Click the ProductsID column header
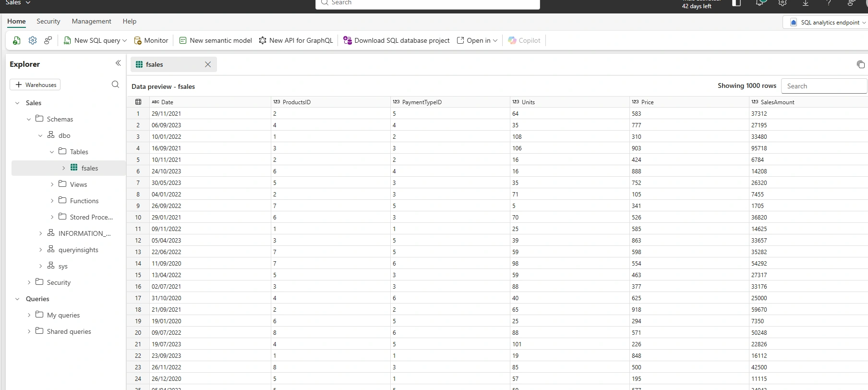 [x=331, y=102]
